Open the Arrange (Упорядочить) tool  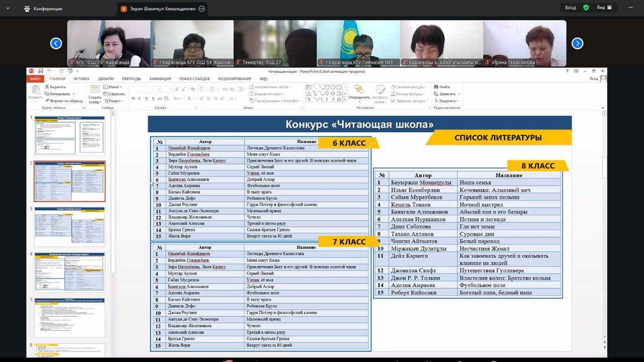click(x=359, y=93)
